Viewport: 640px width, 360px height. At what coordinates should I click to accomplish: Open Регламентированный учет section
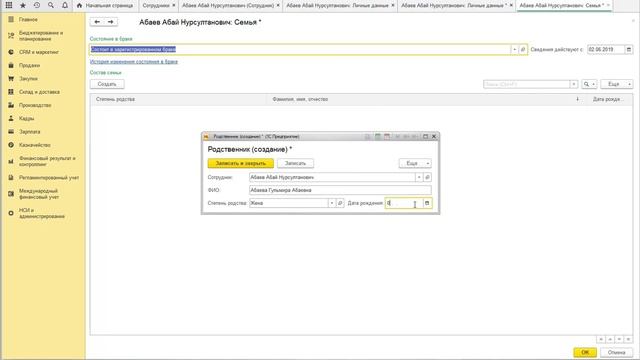pyautogui.click(x=49, y=178)
